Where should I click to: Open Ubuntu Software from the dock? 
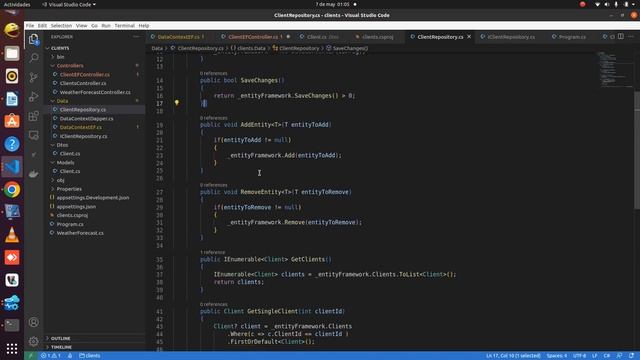point(12,121)
